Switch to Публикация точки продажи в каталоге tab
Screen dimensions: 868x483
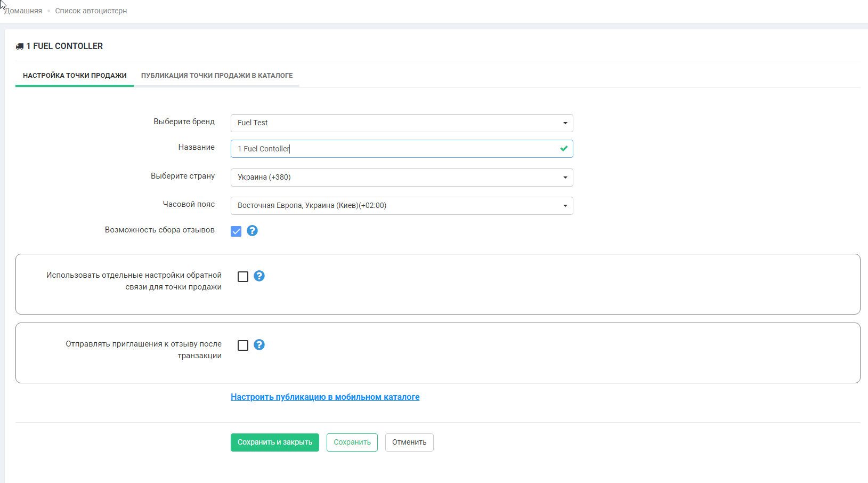[x=216, y=76]
